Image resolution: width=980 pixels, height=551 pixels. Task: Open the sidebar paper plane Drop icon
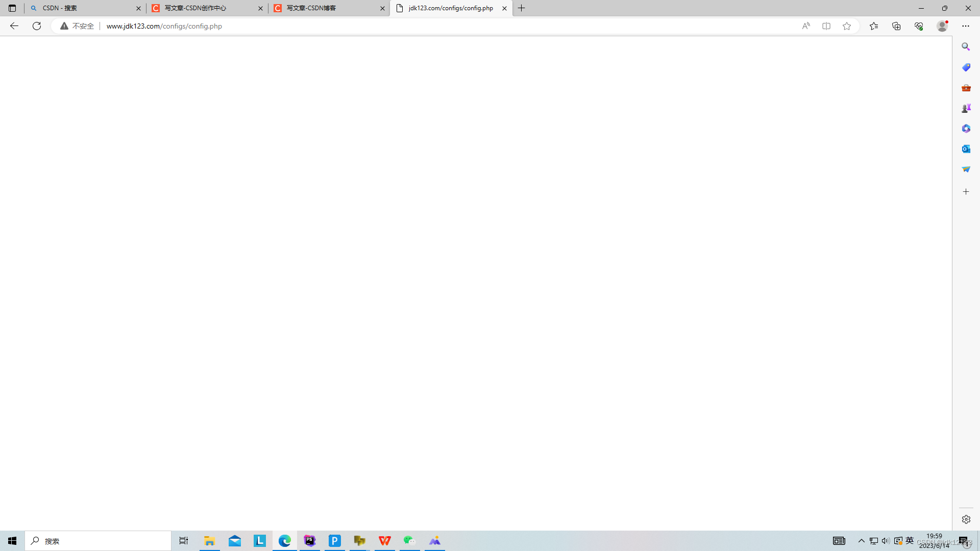[x=966, y=169]
